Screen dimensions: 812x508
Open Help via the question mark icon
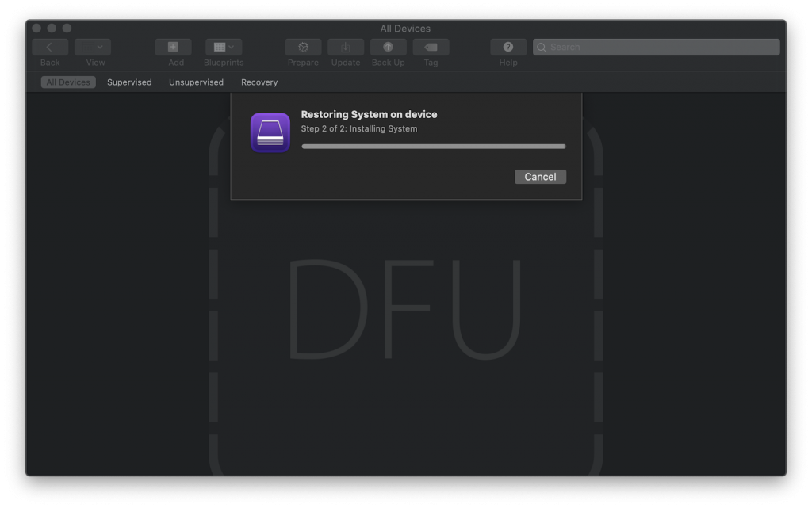point(507,47)
